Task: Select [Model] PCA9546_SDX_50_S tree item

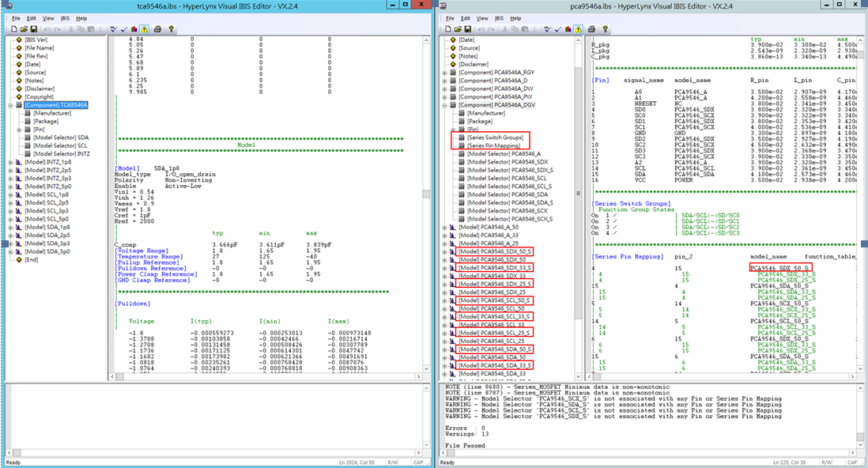Action: pos(495,251)
